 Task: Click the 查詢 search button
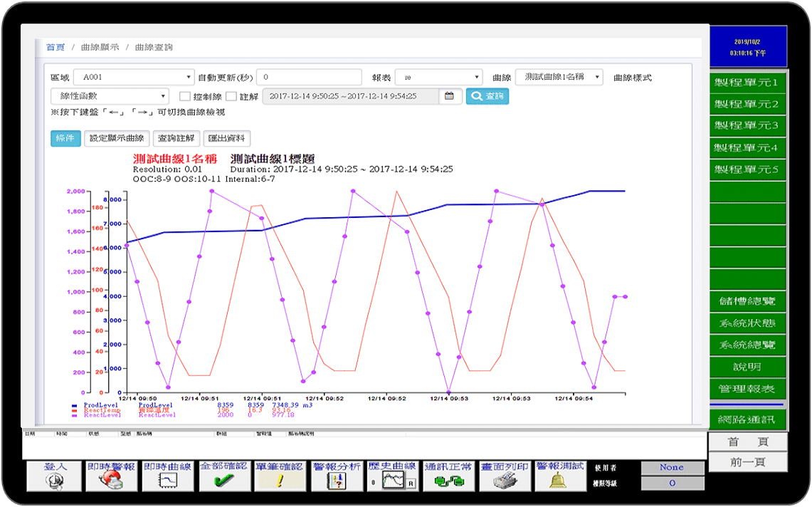[x=487, y=96]
